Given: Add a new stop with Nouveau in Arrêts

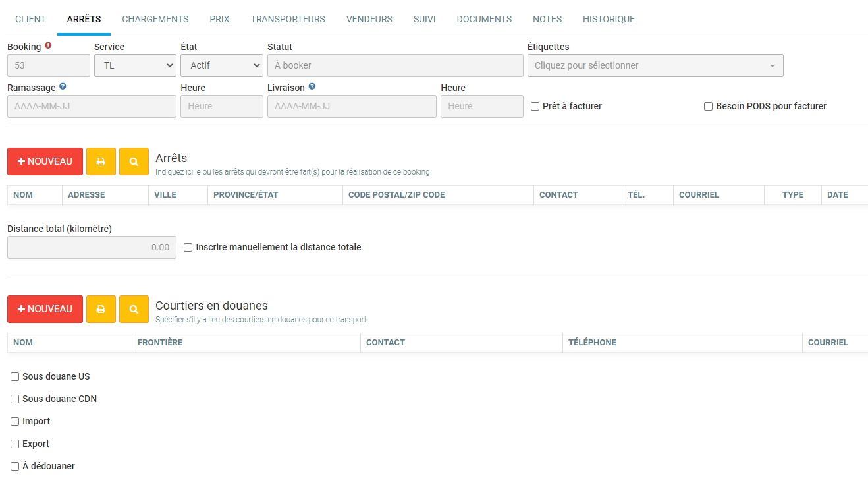Looking at the screenshot, I should pyautogui.click(x=45, y=161).
